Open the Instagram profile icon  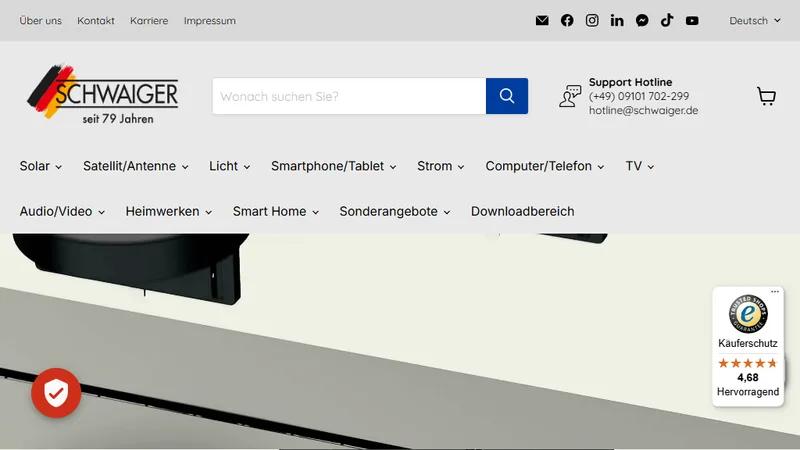click(592, 20)
